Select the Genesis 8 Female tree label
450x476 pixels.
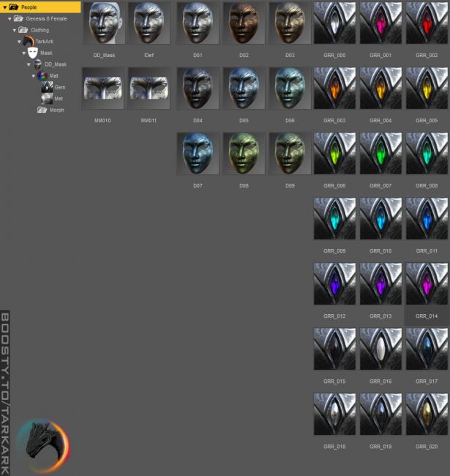[46, 18]
